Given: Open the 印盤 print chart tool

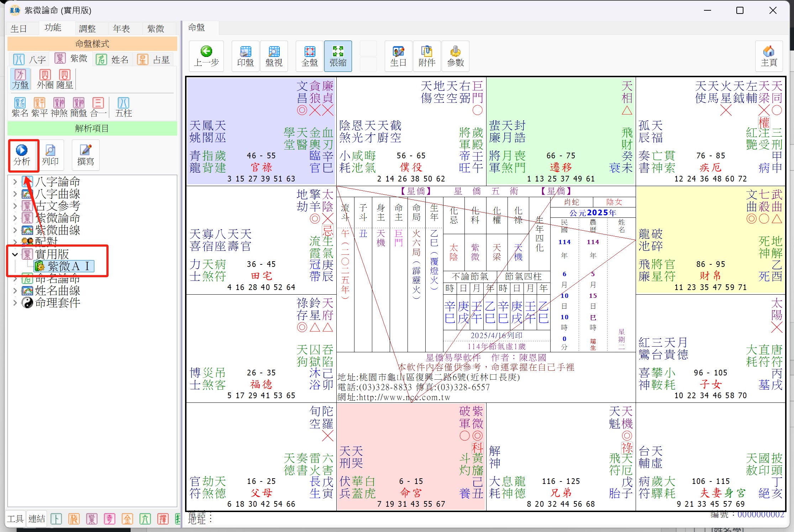Looking at the screenshot, I should [245, 56].
